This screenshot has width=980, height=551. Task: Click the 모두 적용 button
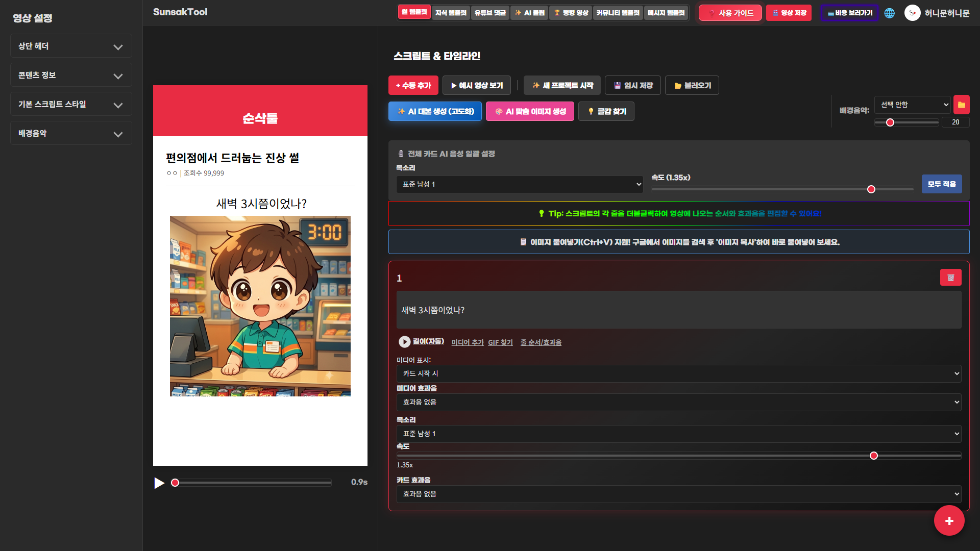pos(942,184)
